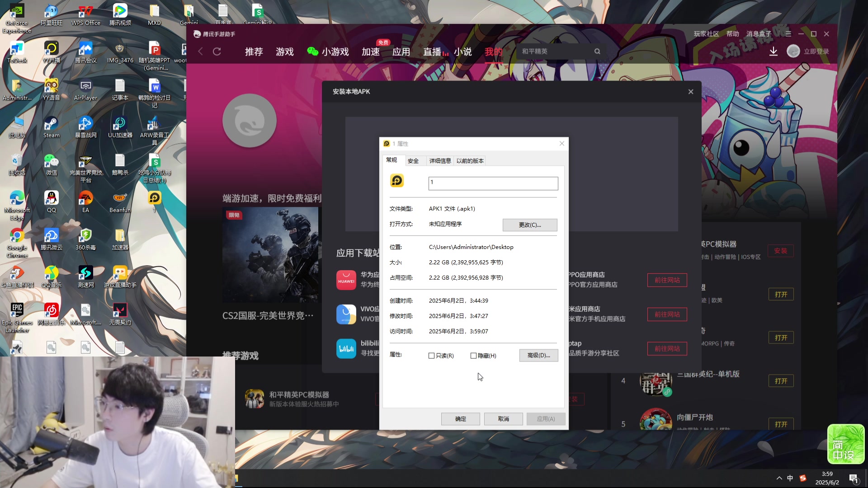Viewport: 868px width, 488px height.
Task: Open the 小说 tab
Action: point(462,52)
